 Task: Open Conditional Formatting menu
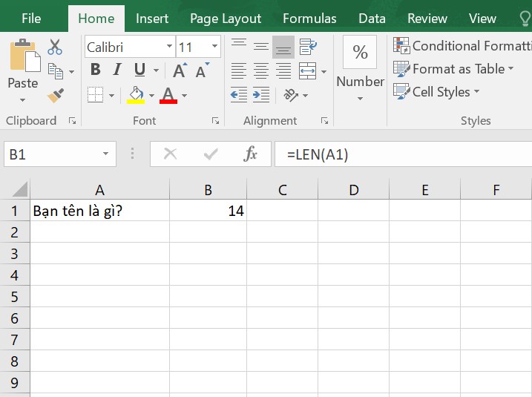tap(462, 46)
